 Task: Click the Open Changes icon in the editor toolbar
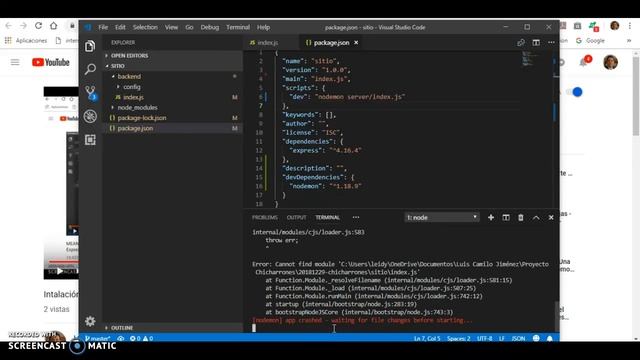pos(521,42)
